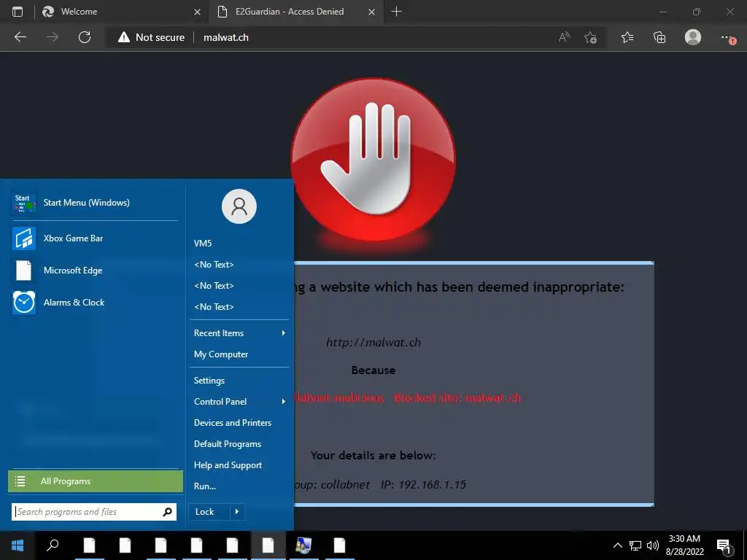Click the Alarms & Clock icon
The height and width of the screenshot is (560, 747).
pos(23,303)
